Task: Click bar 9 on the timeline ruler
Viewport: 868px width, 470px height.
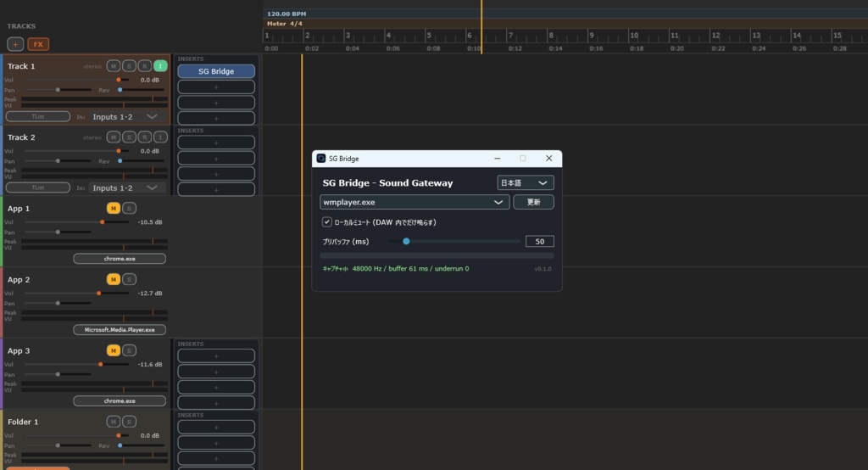Action: [592, 36]
